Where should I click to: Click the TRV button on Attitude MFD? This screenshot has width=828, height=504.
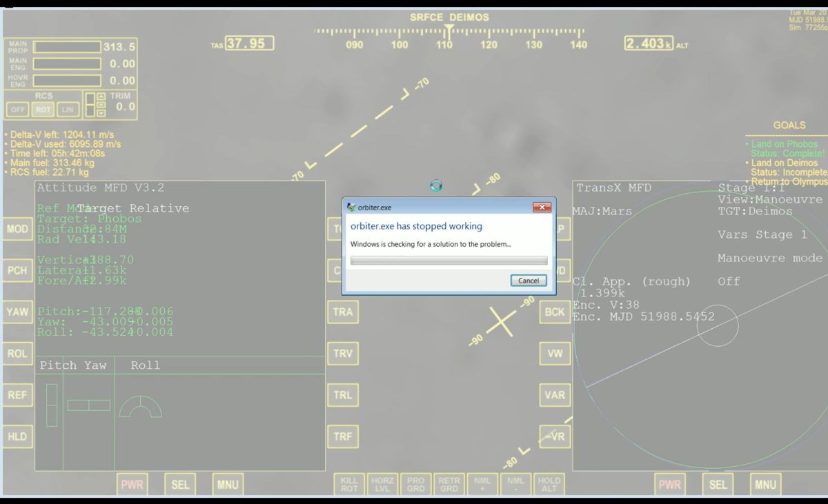click(x=343, y=354)
